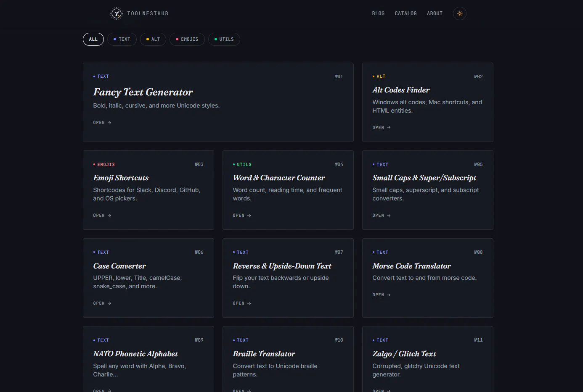Click OPEN arrow on Alt Codes Finder card
Viewport: 583px width, 392px height.
pos(382,127)
